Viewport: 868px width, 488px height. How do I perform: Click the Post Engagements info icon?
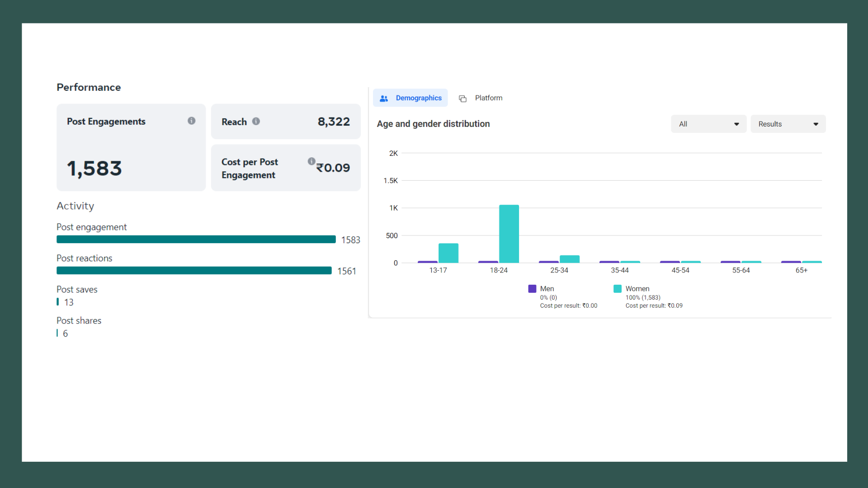tap(192, 121)
